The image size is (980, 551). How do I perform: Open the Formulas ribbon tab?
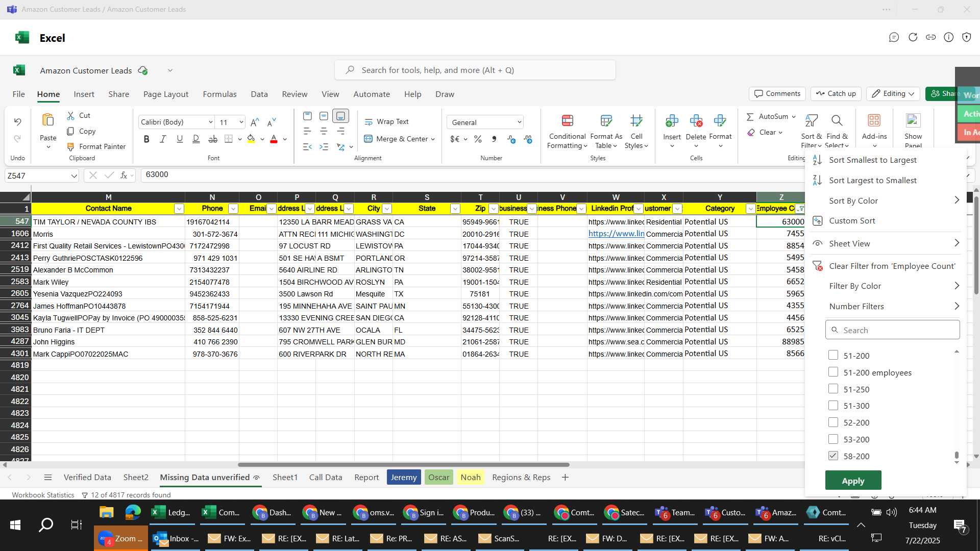(x=219, y=94)
